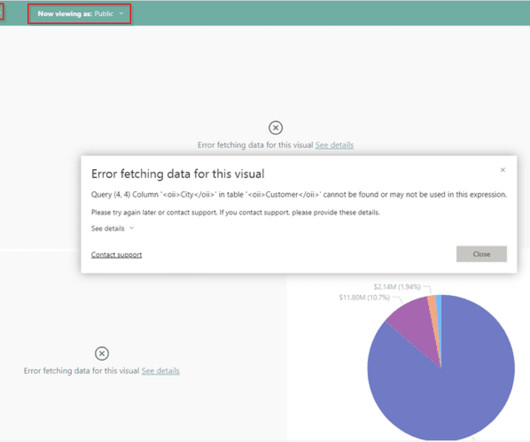This screenshot has height=442, width=530.
Task: Open the Contact support link
Action: pos(116,254)
